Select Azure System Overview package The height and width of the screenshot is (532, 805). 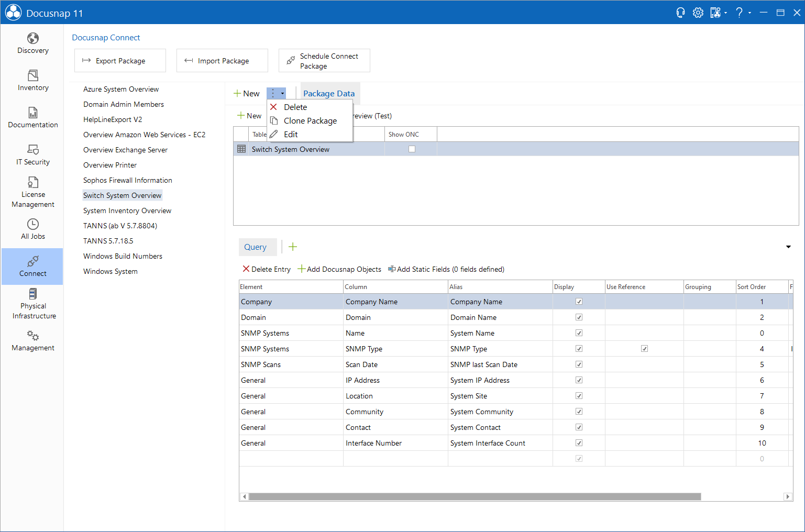tap(121, 89)
